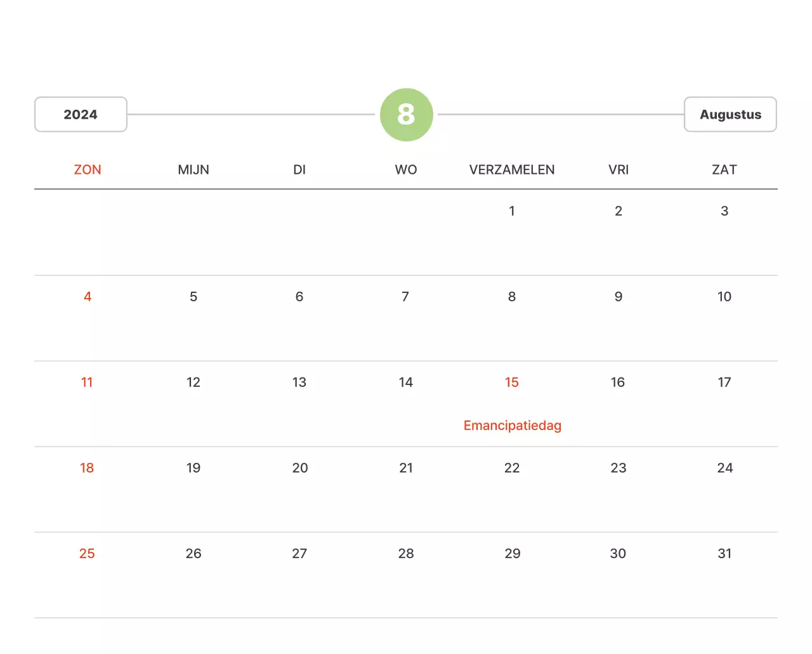Click the last day, 31
Image resolution: width=812 pixels, height=654 pixels.
724,554
